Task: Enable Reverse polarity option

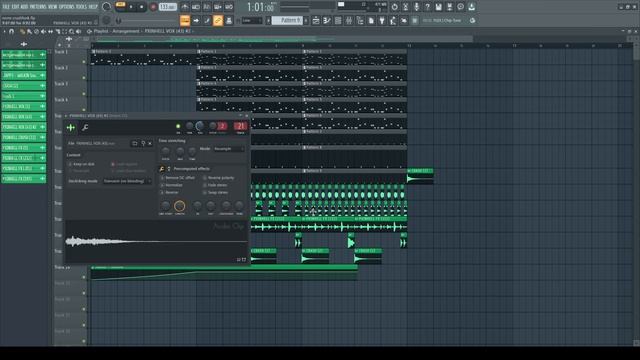Action: tap(205, 178)
